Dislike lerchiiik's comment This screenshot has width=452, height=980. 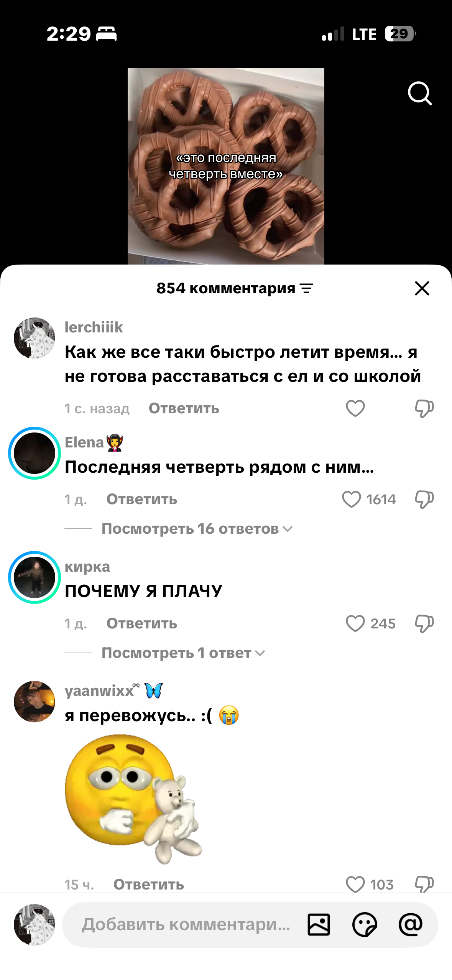pos(424,408)
